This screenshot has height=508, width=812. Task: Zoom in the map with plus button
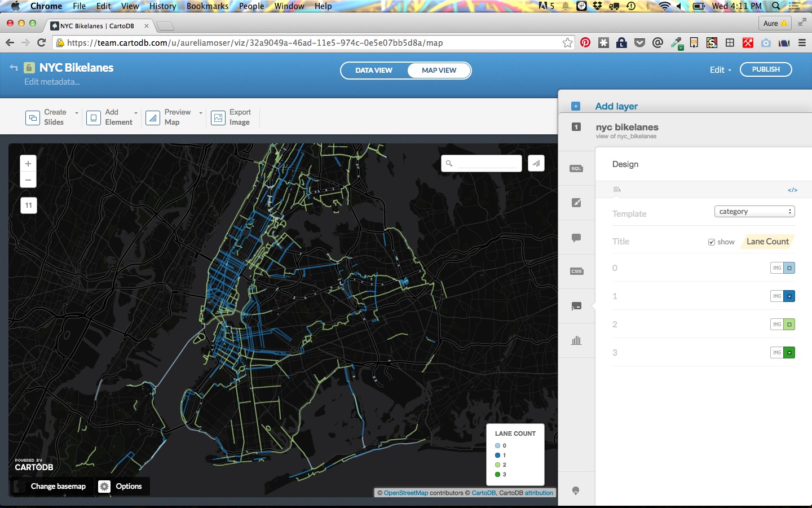coord(28,164)
